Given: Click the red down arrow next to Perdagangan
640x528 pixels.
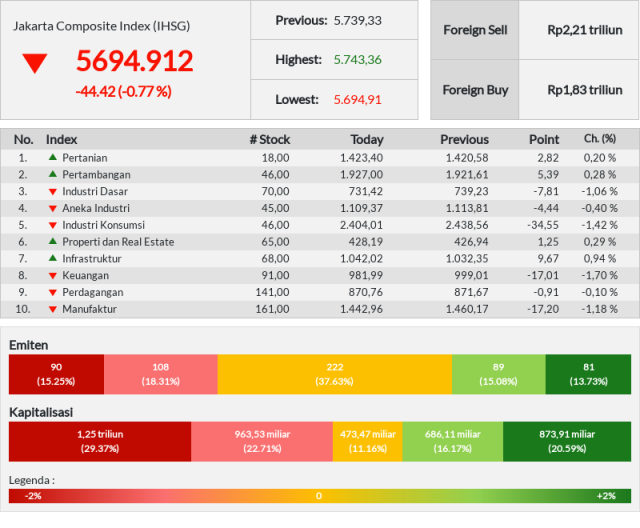Looking at the screenshot, I should click(53, 293).
